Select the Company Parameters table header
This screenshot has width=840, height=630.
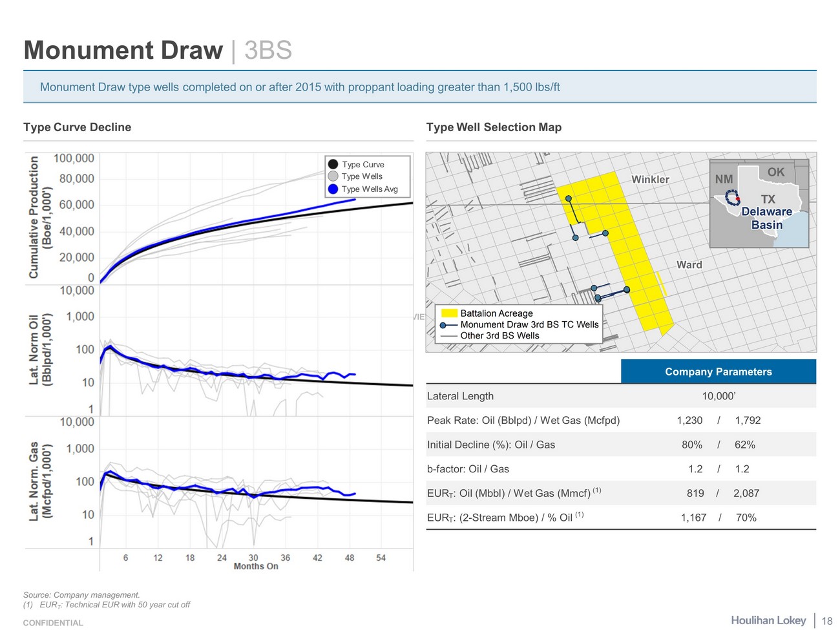point(718,372)
